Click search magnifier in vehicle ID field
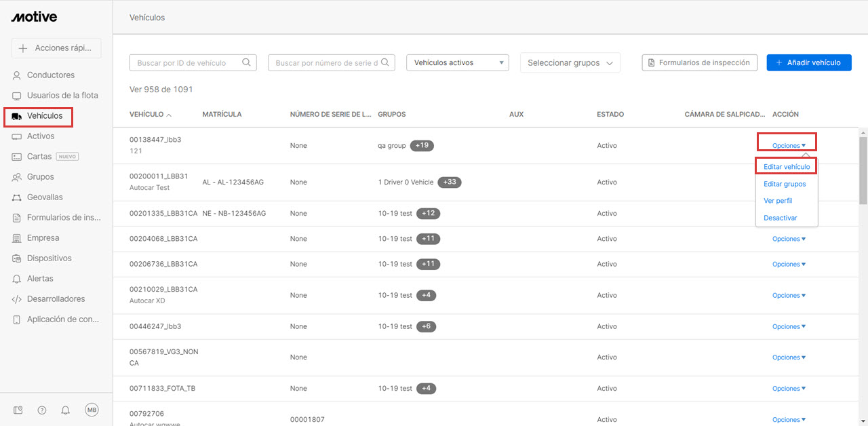The image size is (868, 426). pos(247,62)
